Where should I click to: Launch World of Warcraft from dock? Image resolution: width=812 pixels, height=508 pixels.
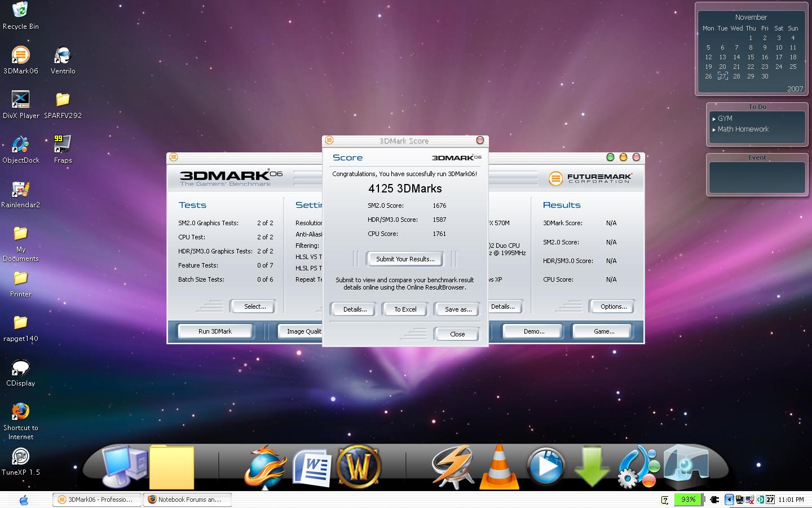[359, 466]
